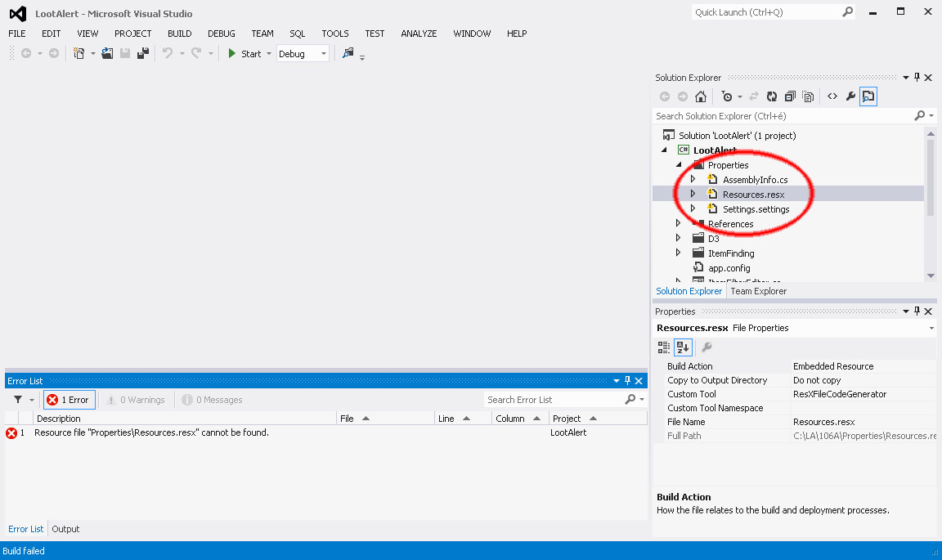Click the View Code angle-brackets icon
Screen dimensions: 942x560
[x=832, y=96]
